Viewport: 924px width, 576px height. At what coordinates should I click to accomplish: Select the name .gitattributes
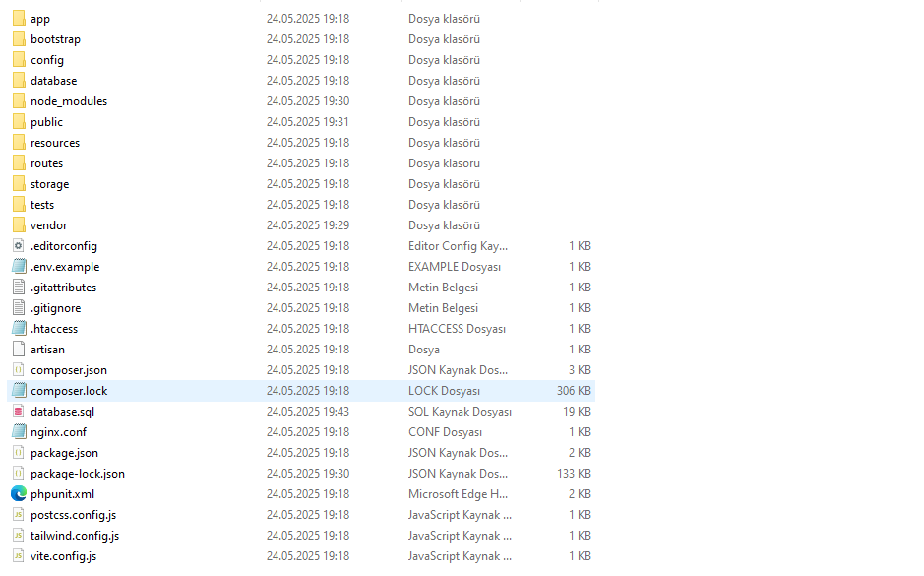tap(64, 288)
